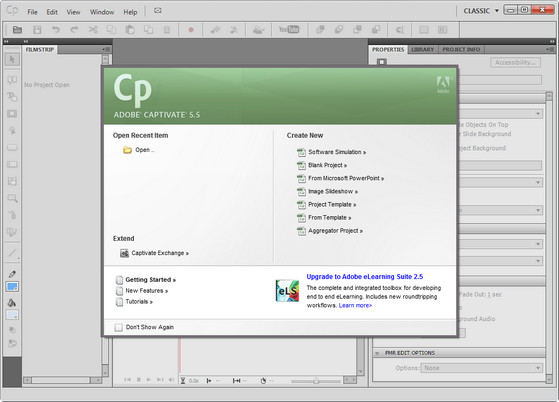Collapse the right panel group arrows
Viewport: 559px width, 402px height.
pos(552,42)
